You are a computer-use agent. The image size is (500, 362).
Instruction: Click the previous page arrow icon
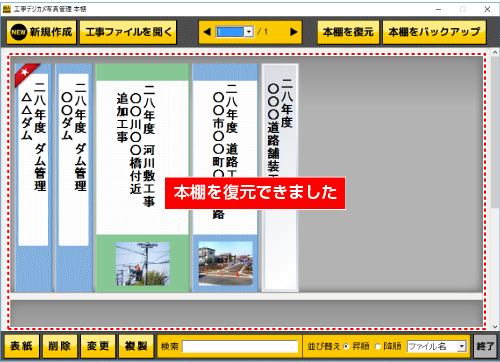pyautogui.click(x=207, y=32)
